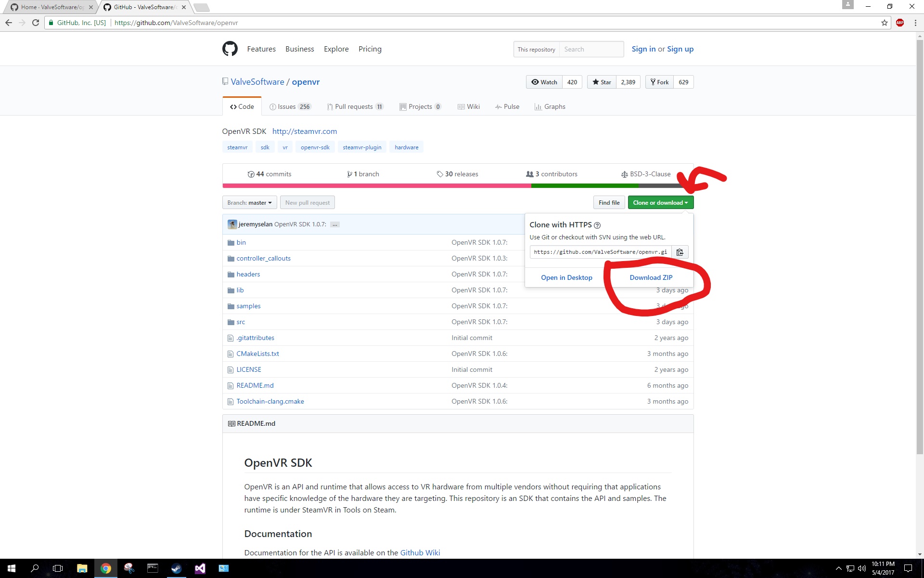Open a new browser tab
Viewport: 924px width, 578px height.
201,7
